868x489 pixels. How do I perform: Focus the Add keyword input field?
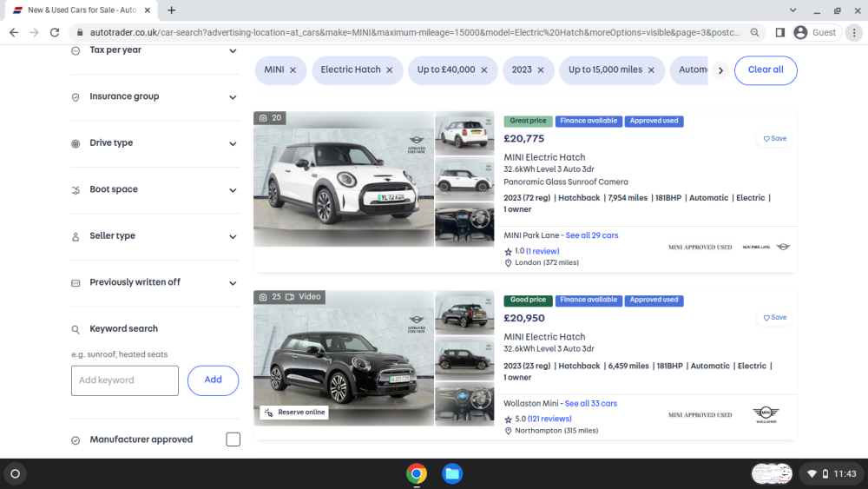click(124, 380)
